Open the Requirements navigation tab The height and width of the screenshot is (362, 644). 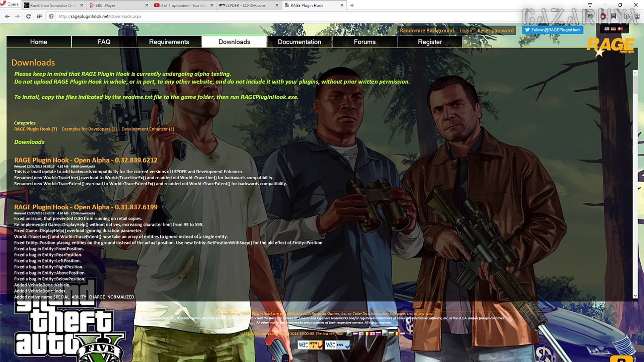coord(169,42)
